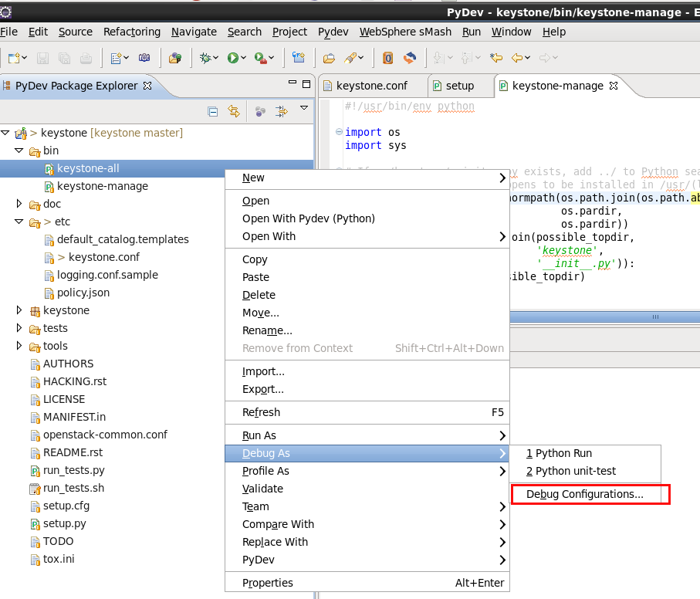
Task: Collapse the bin folder
Action: [x=18, y=151]
